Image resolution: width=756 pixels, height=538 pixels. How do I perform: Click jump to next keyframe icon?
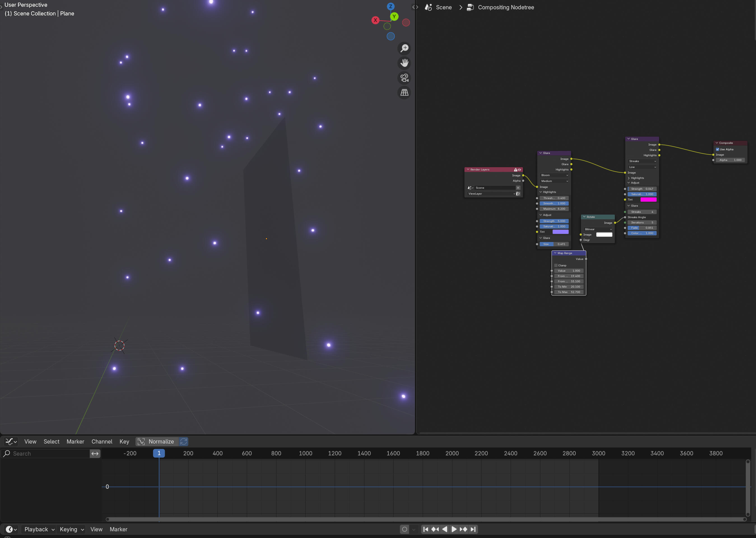tap(463, 529)
